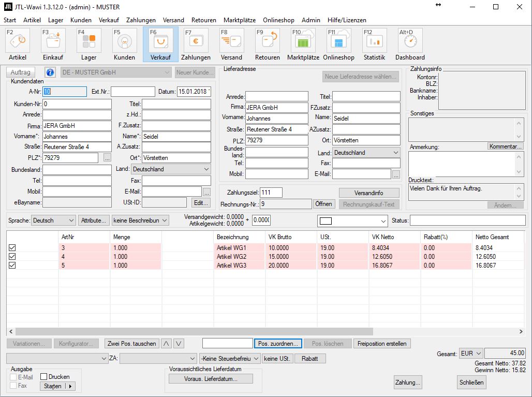This screenshot has width=532, height=397.
Task: Click the Attribute button
Action: click(x=94, y=220)
